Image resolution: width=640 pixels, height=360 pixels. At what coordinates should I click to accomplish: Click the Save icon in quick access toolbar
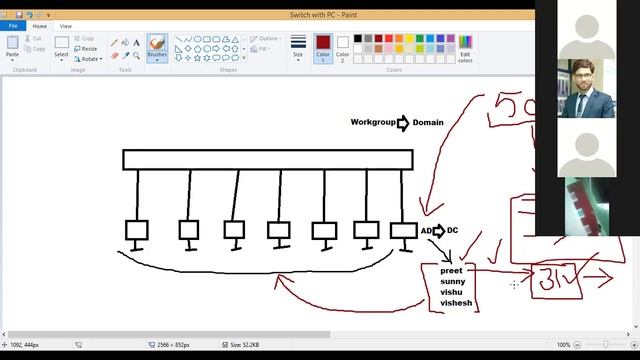coord(19,15)
